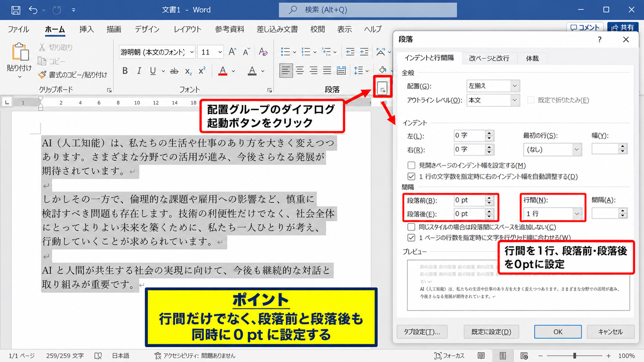Open the font dialog launcher

[270, 90]
